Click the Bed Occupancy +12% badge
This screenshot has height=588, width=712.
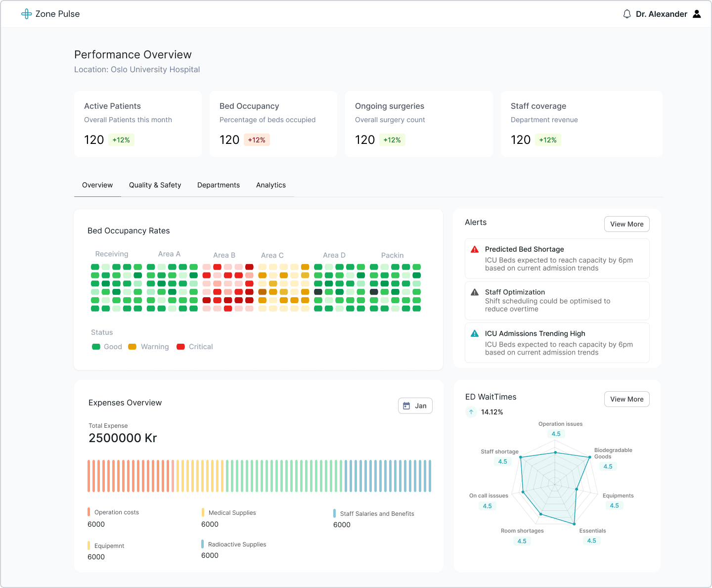[257, 140]
